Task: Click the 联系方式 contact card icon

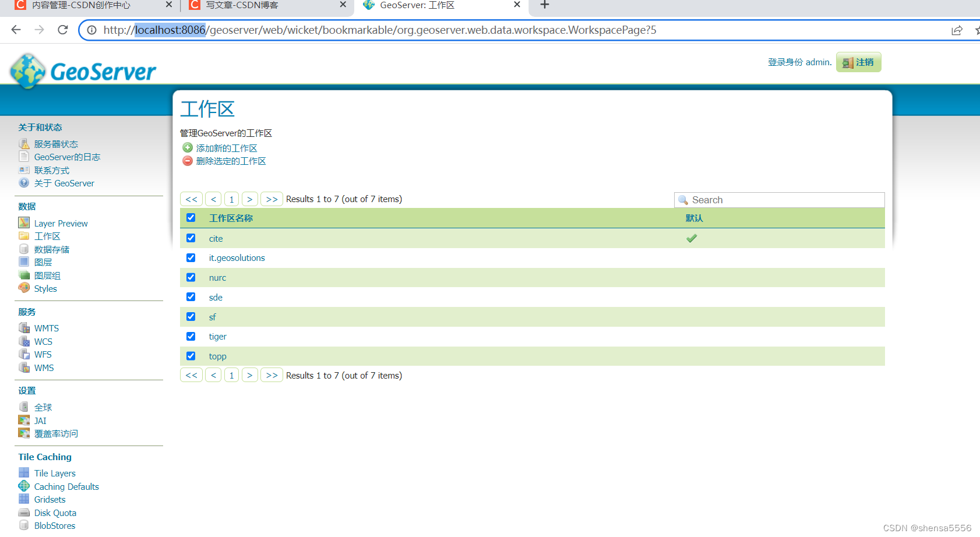Action: click(x=24, y=170)
